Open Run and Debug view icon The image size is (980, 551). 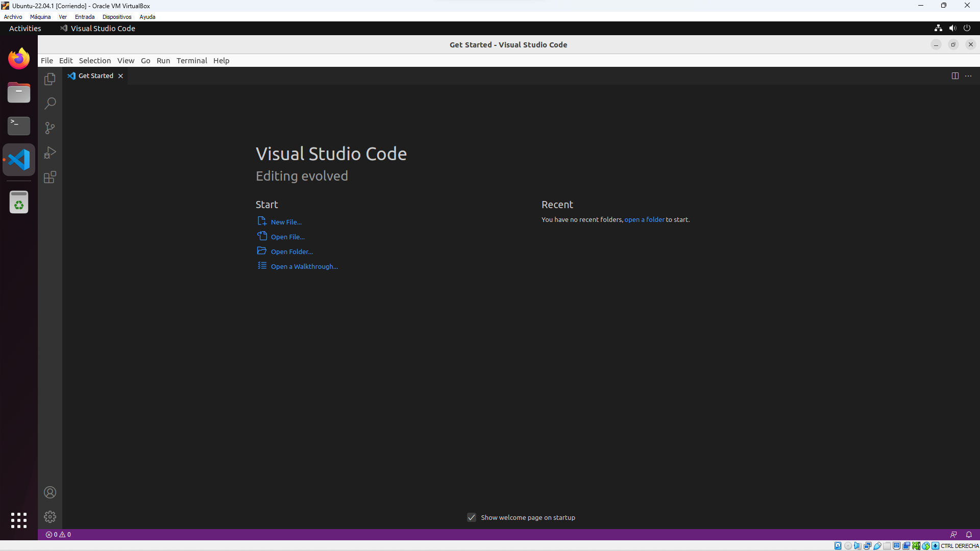(50, 153)
